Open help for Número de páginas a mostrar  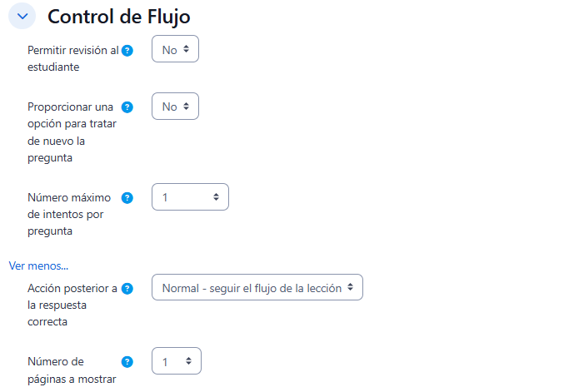pyautogui.click(x=127, y=362)
